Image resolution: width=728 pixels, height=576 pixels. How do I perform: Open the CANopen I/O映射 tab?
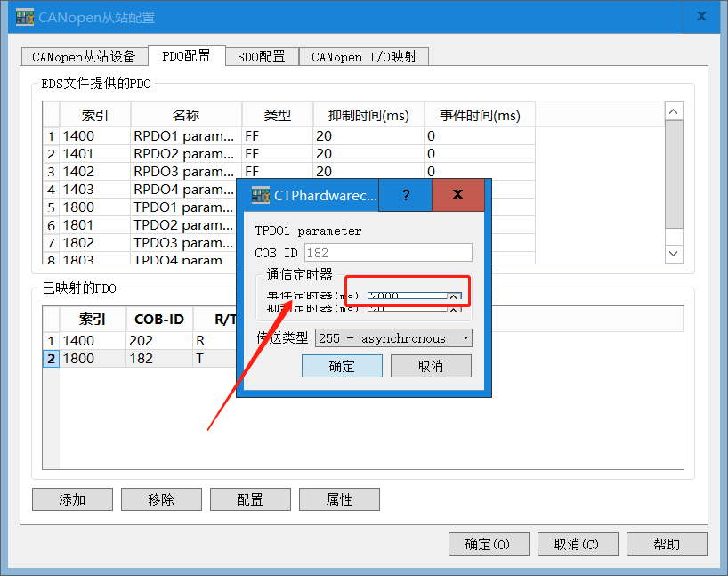pyautogui.click(x=364, y=57)
